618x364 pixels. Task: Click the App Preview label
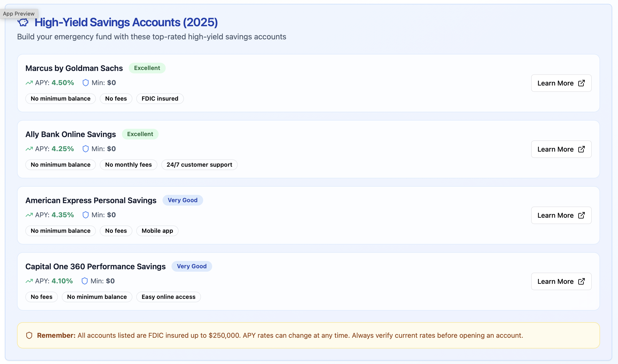click(19, 14)
